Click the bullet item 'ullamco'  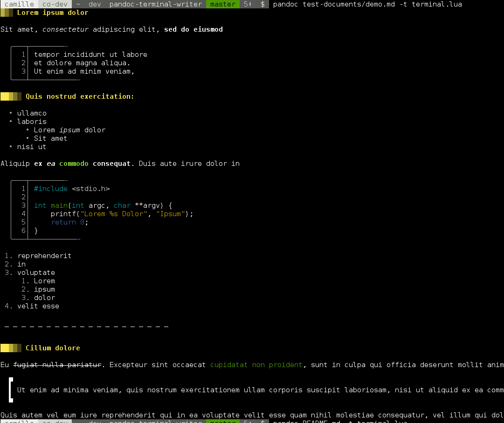(32, 113)
